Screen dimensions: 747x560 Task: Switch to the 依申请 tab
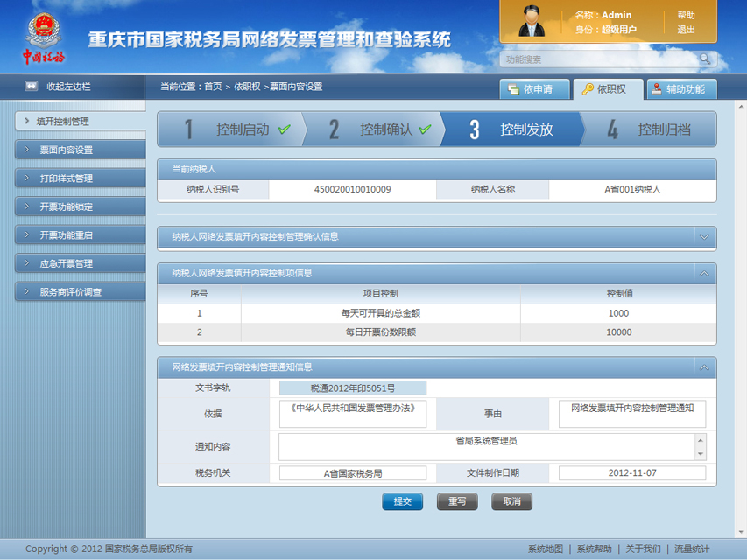point(534,89)
